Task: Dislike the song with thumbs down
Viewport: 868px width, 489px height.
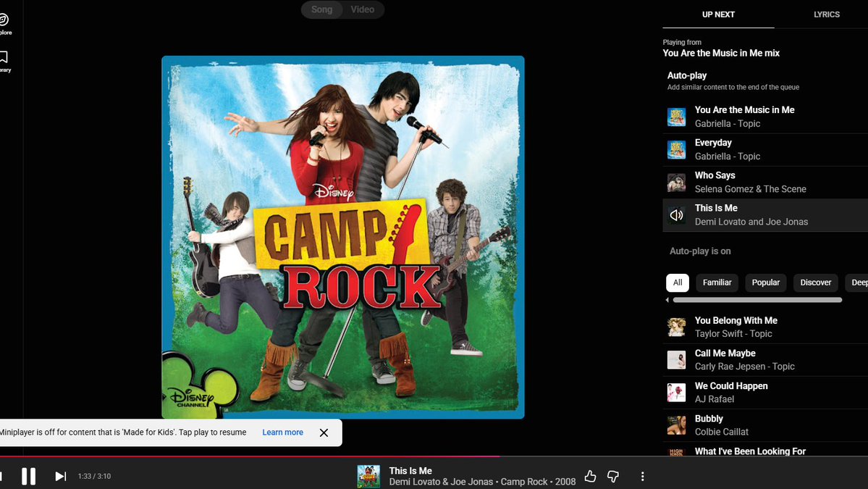Action: (x=612, y=476)
